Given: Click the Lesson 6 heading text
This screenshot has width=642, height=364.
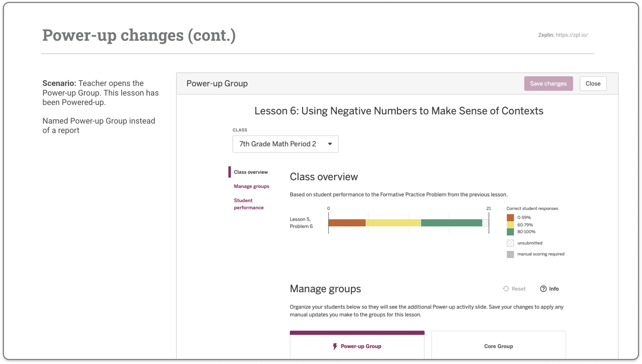Looking at the screenshot, I should tap(399, 111).
